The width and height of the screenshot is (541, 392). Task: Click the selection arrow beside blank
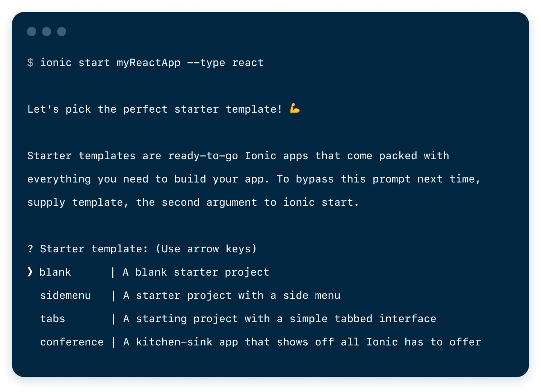(30, 272)
